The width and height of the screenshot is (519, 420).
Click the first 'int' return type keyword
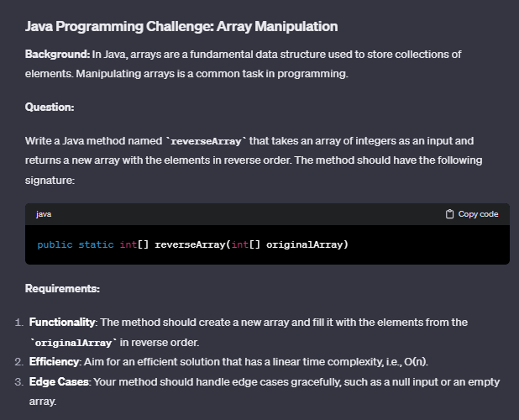128,245
